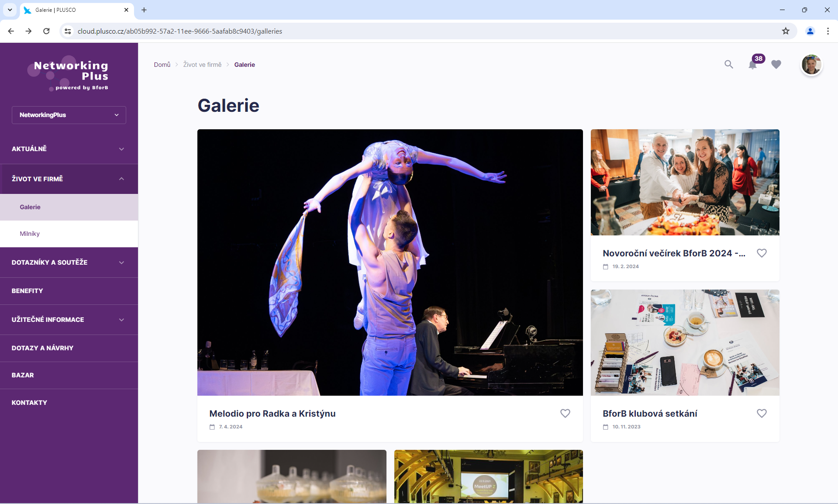Open the NetworkingPlus dropdown selector
Viewport: 838px width, 504px height.
(69, 115)
